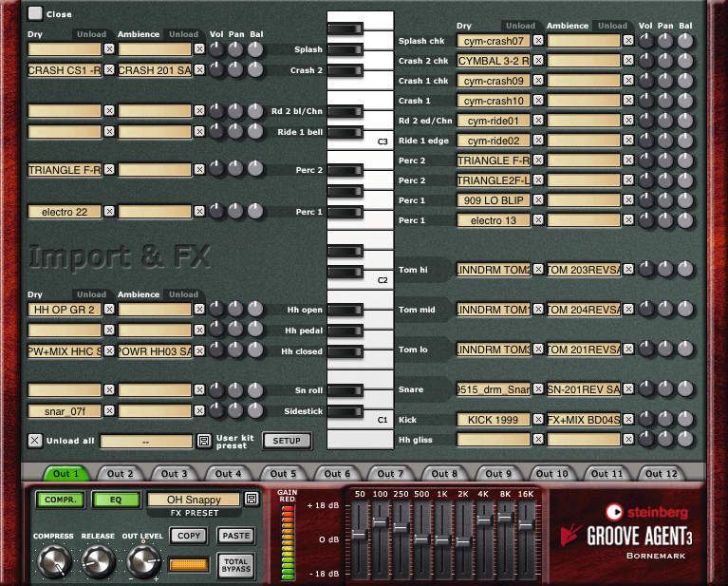Click the C1 piano key

point(377,420)
